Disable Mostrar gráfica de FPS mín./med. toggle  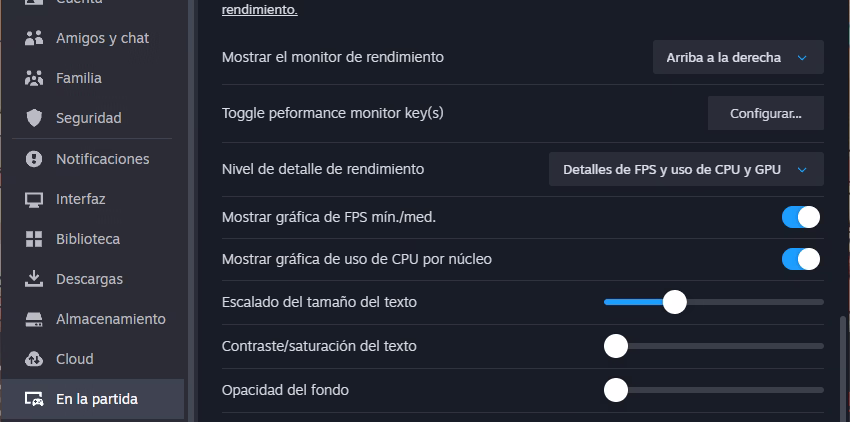pos(800,217)
